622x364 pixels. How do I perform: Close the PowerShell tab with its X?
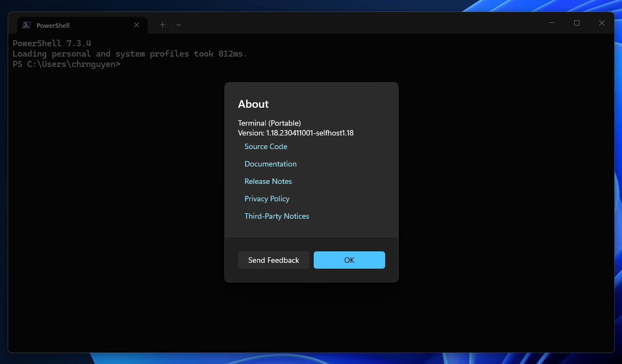click(x=136, y=24)
